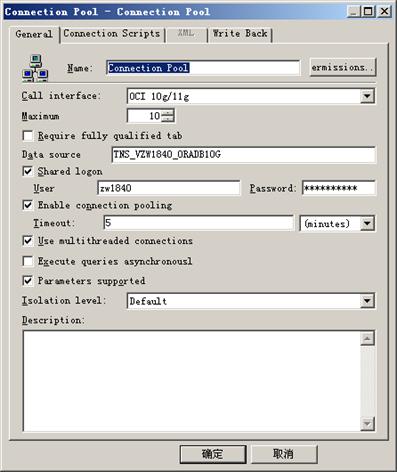Enable Execute queries asynchronously checkbox
The image size is (397, 472).
click(28, 261)
